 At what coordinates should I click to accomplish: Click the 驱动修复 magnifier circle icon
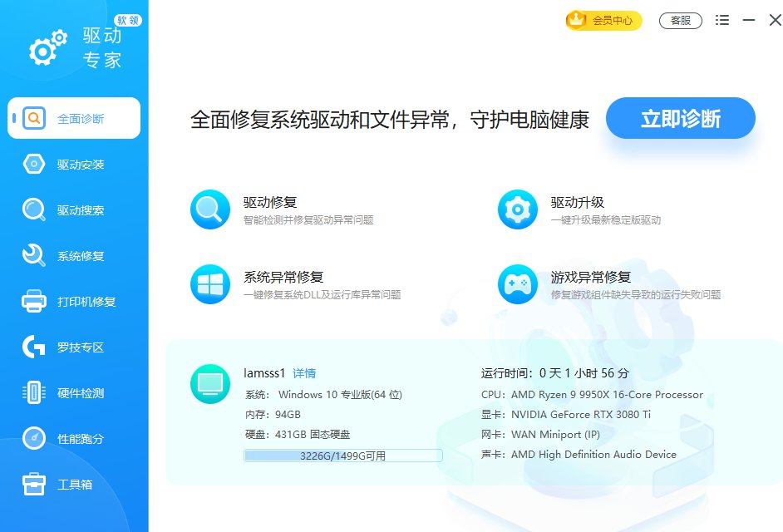tap(210, 209)
